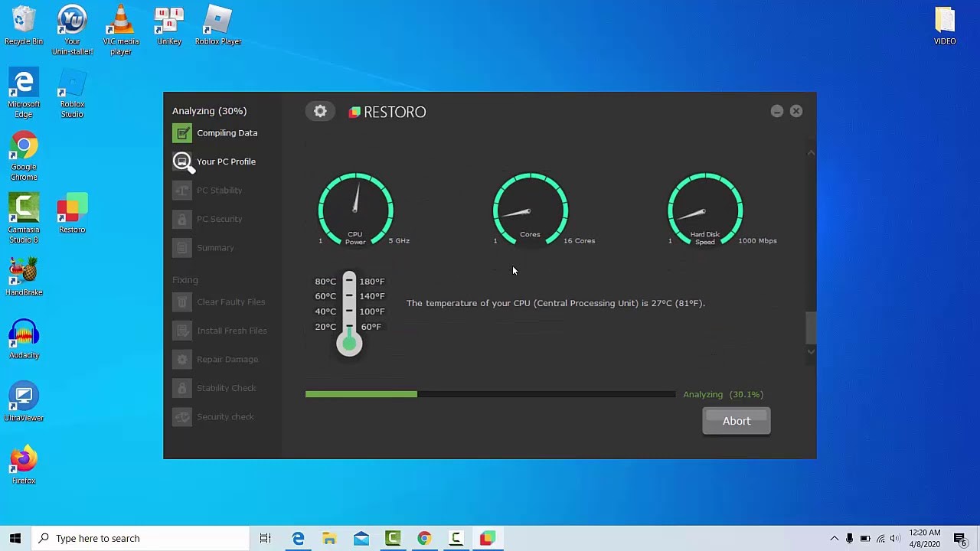Select the Clear Faulty Files trash icon
Screen dimensions: 980x551
(182, 302)
